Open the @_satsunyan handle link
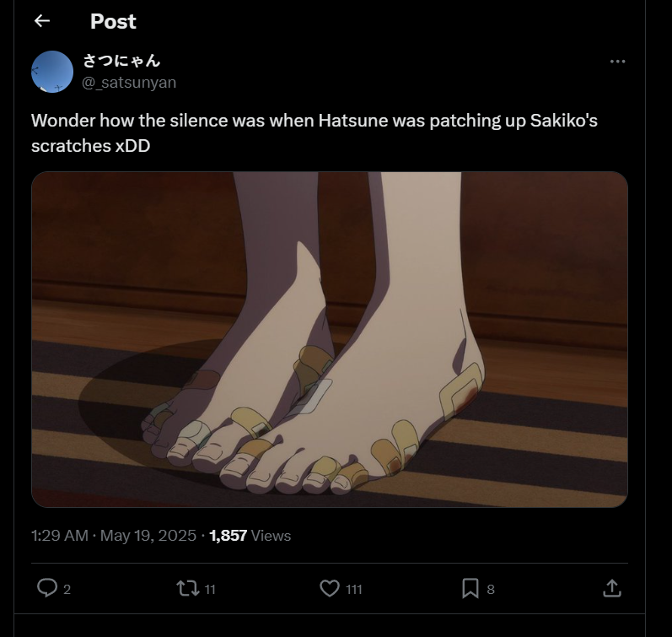Image resolution: width=672 pixels, height=637 pixels. (x=129, y=82)
